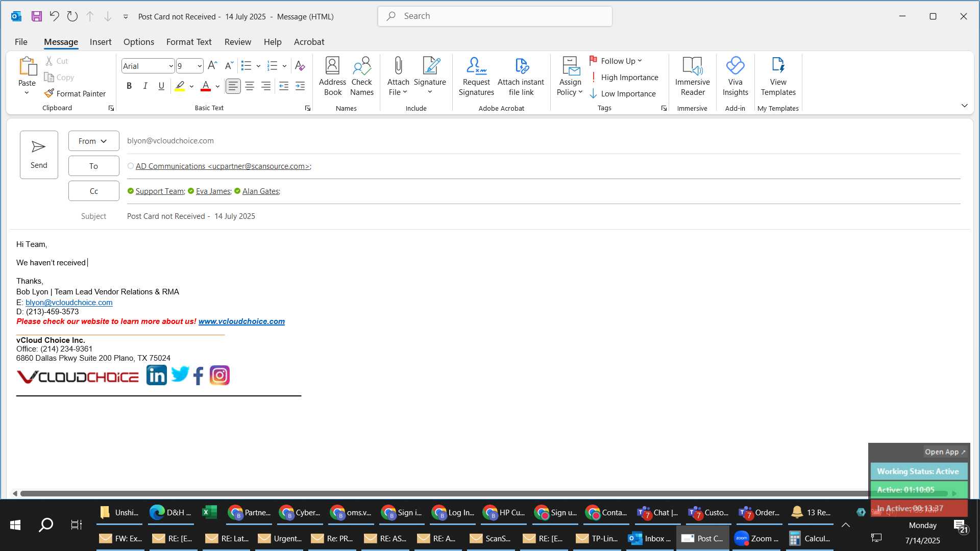The image size is (980, 551).
Task: Open Signature dropdown
Action: [x=430, y=76]
